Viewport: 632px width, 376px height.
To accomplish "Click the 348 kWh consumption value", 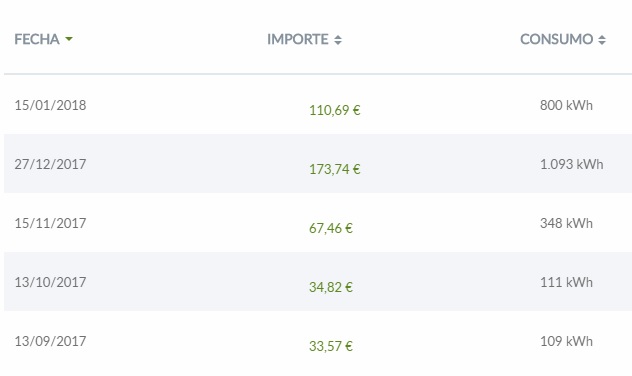I will (566, 223).
